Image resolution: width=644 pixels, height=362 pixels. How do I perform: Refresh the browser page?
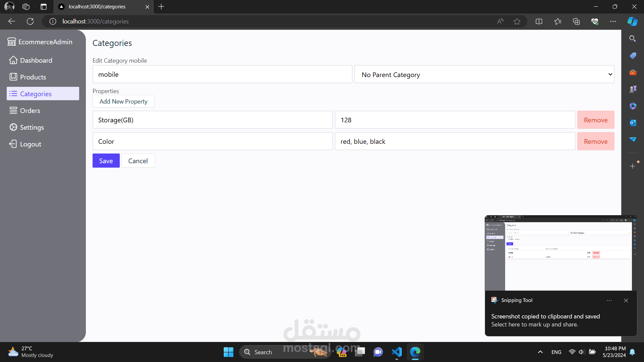click(x=30, y=21)
